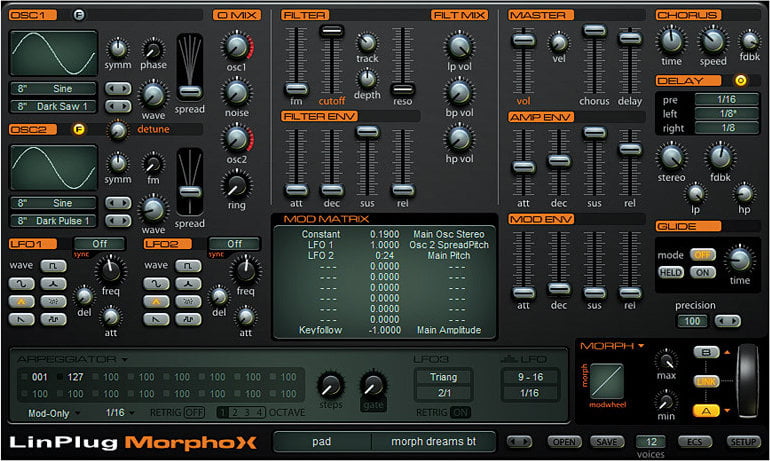Select the square wave for LFO2
This screenshot has width=770, height=461.
tap(188, 266)
